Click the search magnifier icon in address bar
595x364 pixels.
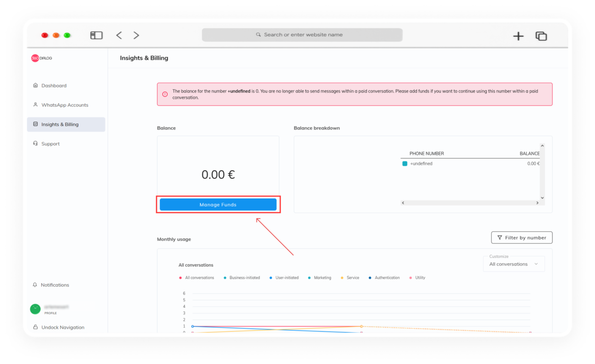[x=258, y=35]
